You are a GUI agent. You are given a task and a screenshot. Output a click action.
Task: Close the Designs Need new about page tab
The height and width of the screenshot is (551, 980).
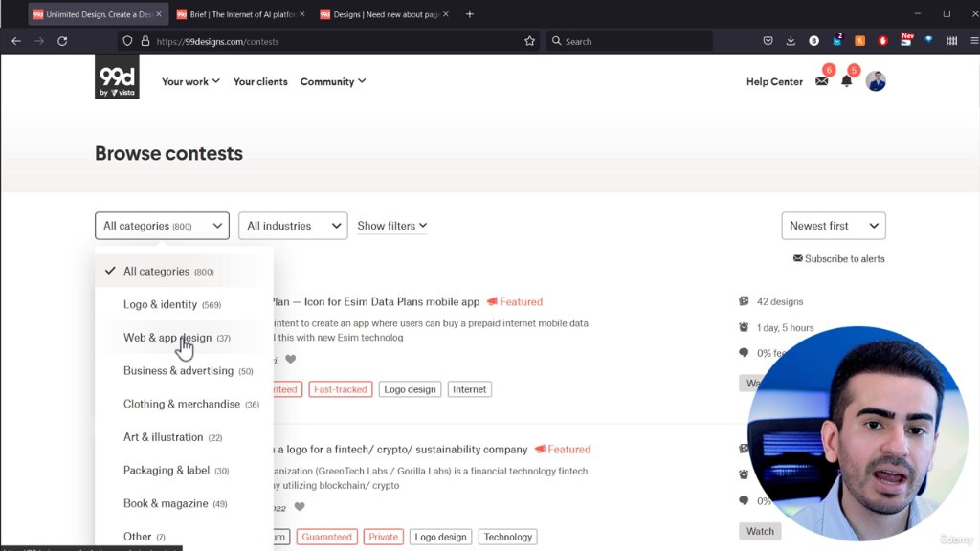pyautogui.click(x=446, y=13)
